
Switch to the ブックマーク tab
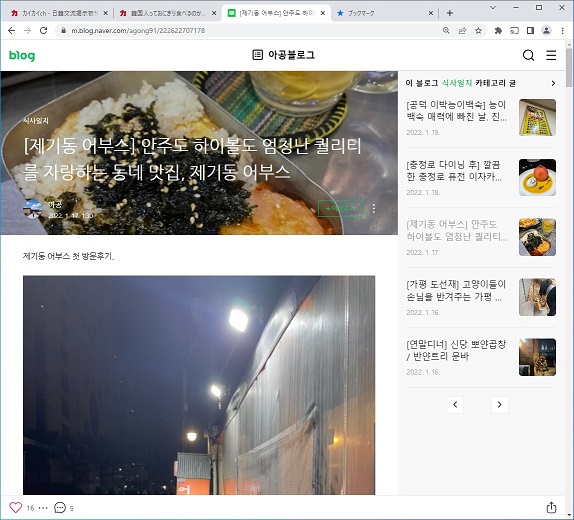tap(383, 13)
